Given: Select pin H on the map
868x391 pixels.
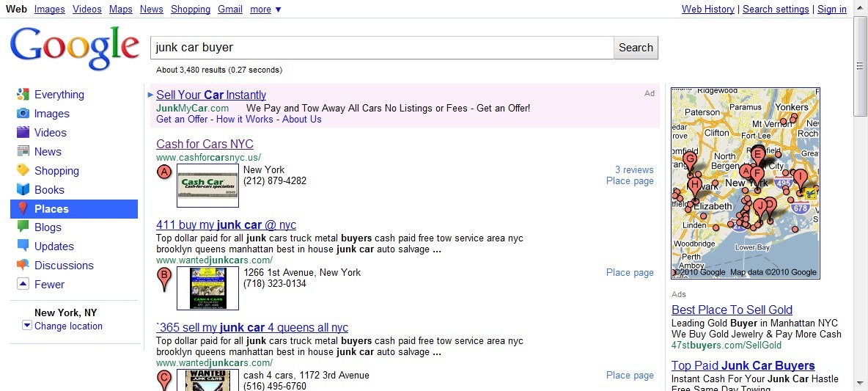Looking at the screenshot, I should (x=695, y=186).
